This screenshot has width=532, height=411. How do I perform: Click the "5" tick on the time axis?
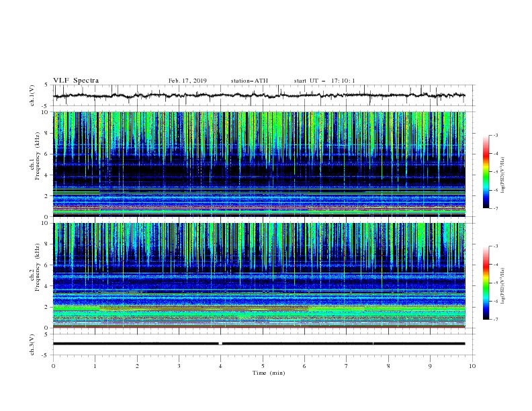(263, 366)
